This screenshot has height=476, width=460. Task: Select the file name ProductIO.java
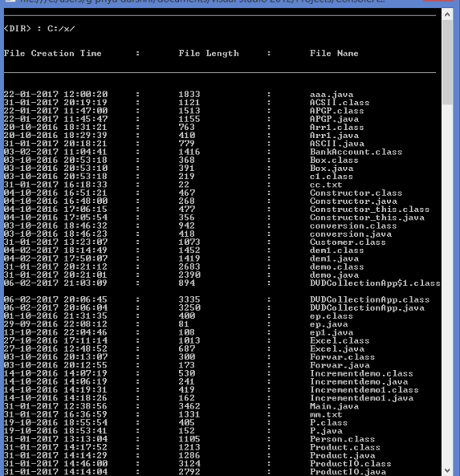[x=347, y=471]
